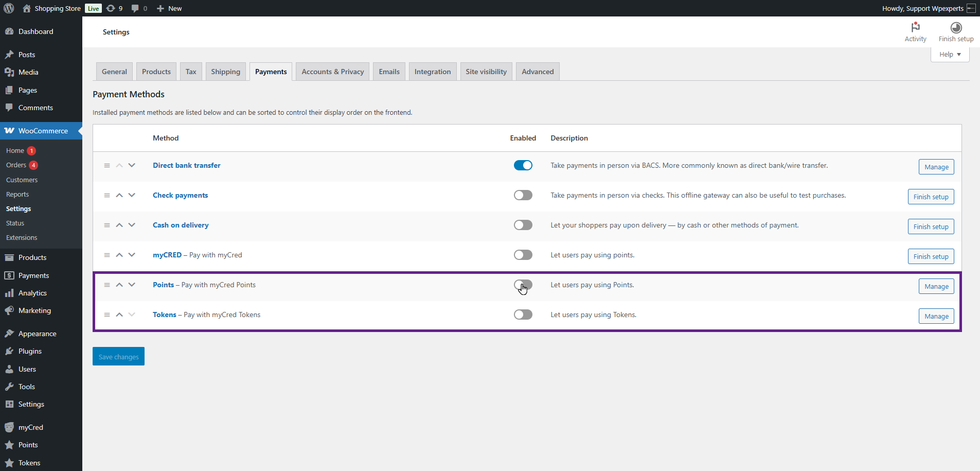
Task: Expand the Help dropdown
Action: click(x=950, y=55)
